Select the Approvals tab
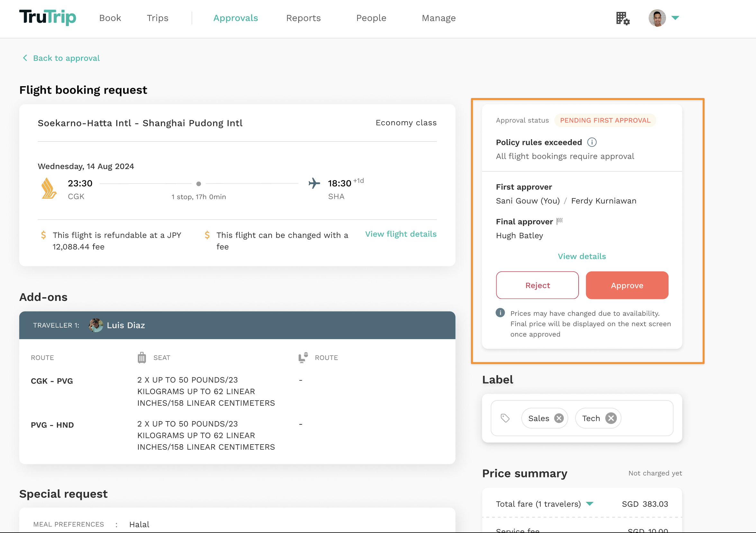 click(x=235, y=18)
